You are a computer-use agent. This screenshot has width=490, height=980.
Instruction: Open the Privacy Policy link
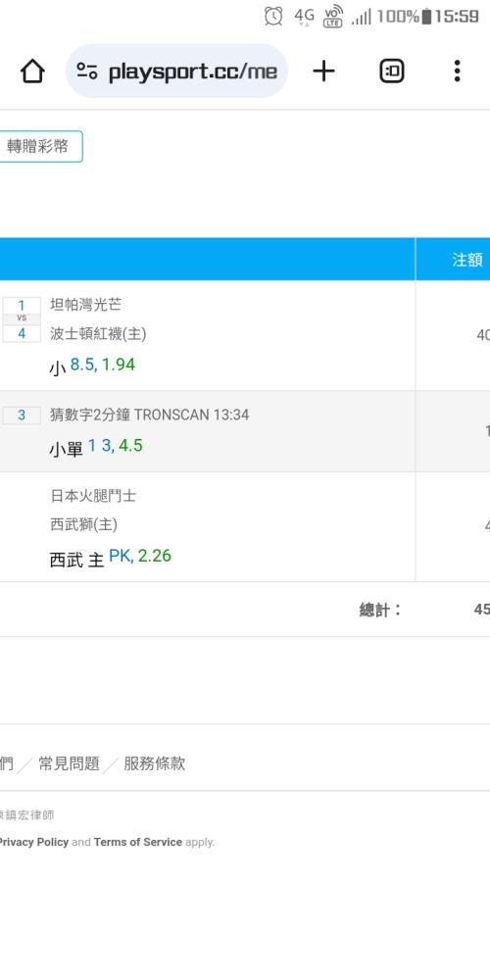tap(33, 842)
